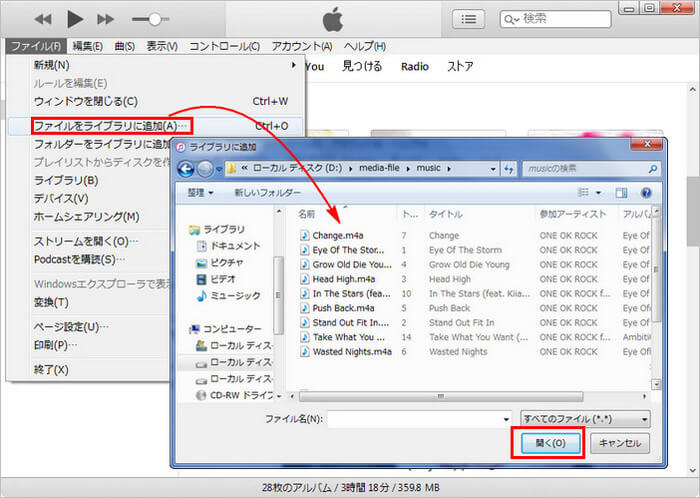700x498 pixels.
Task: Start playback with the play button
Action: 75,19
